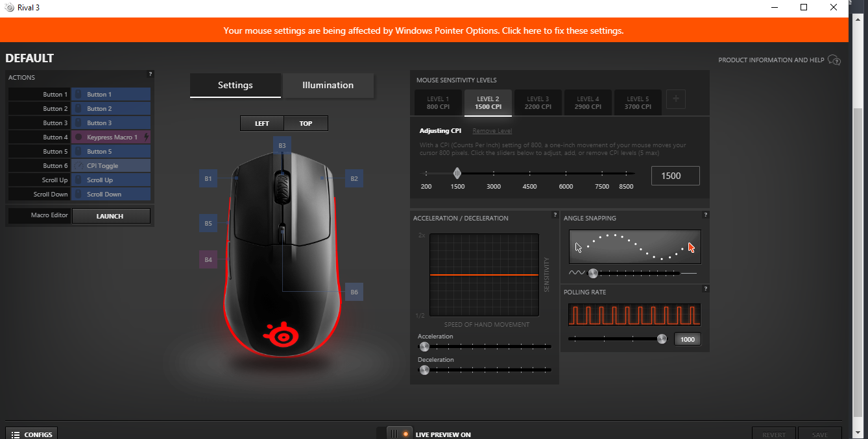The height and width of the screenshot is (439, 868).
Task: Select Level 1 800 CPI tab
Action: tap(438, 102)
